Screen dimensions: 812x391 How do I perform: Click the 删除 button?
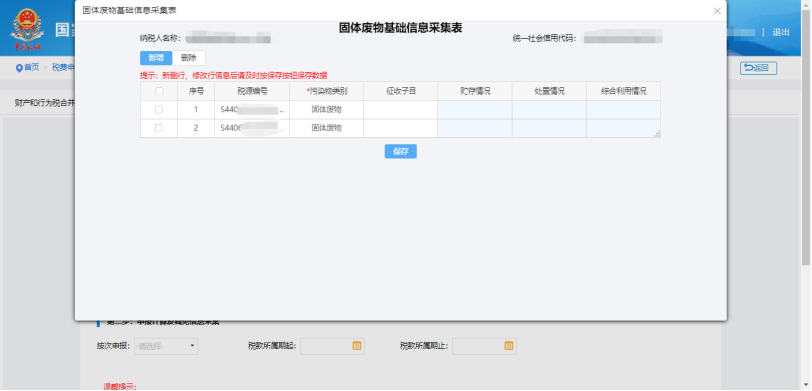point(188,57)
